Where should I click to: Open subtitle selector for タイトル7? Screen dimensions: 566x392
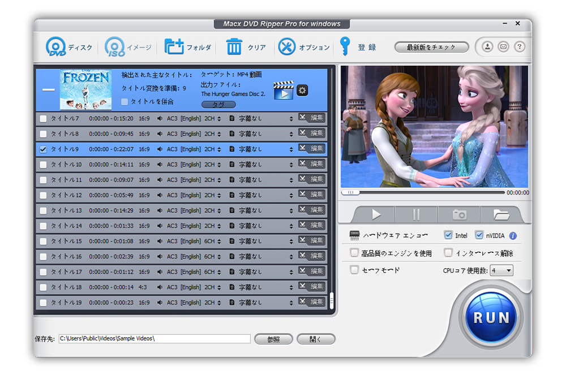[291, 119]
